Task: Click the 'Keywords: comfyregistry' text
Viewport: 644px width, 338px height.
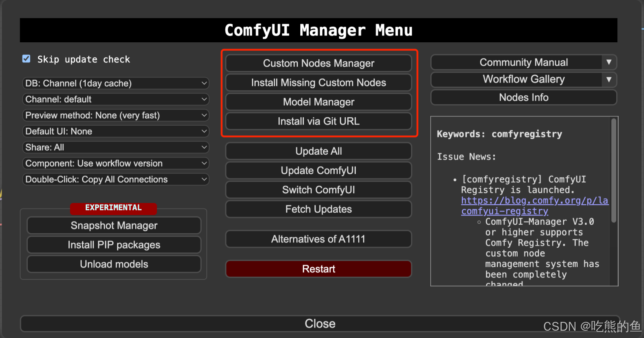Action: tap(500, 134)
